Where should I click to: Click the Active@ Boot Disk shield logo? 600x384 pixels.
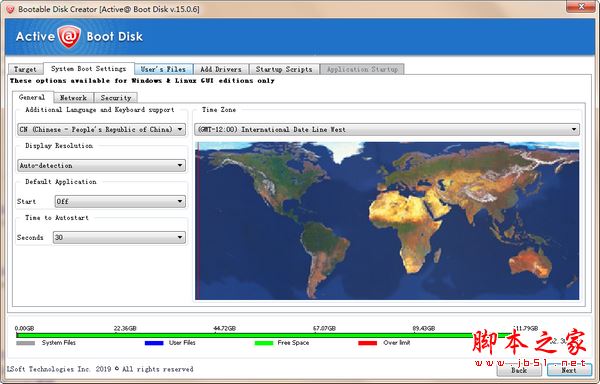[69, 37]
